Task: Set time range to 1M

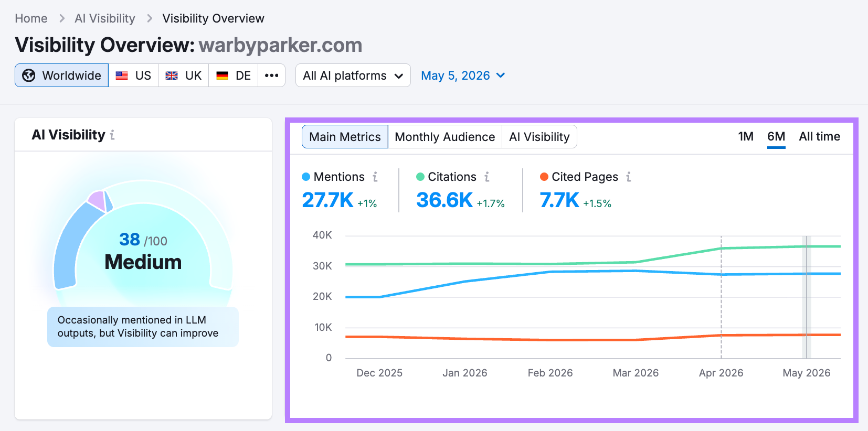Action: [746, 136]
